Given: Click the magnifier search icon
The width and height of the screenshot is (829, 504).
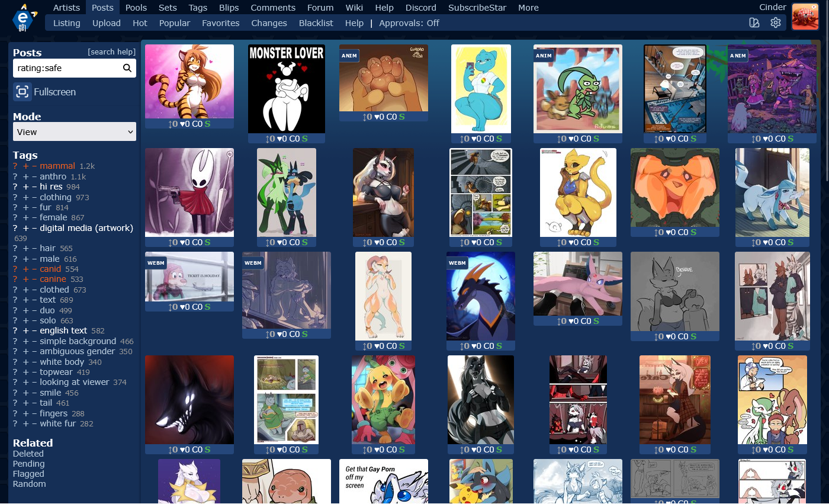Looking at the screenshot, I should 127,68.
